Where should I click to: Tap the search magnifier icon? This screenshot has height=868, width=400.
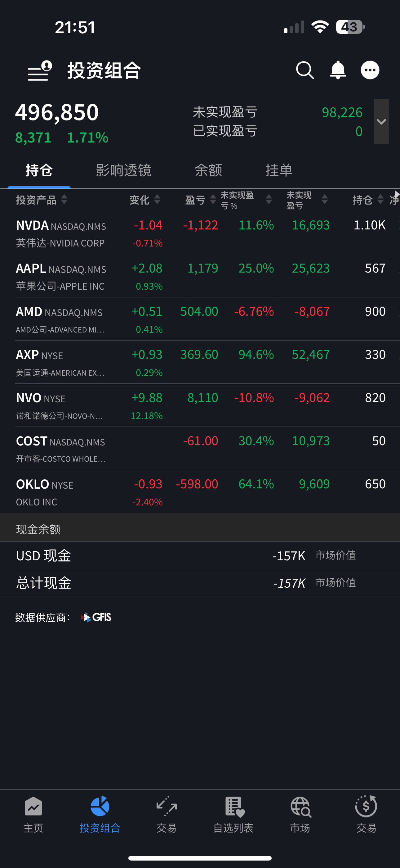click(x=305, y=70)
